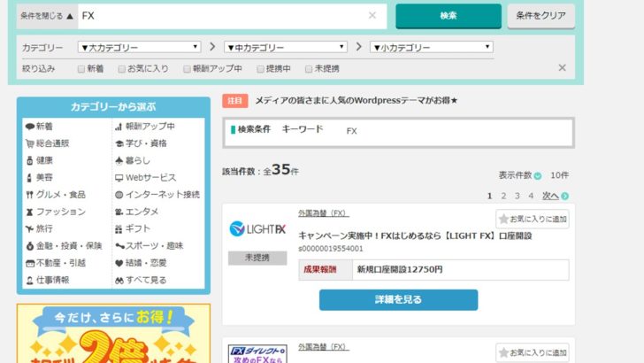This screenshot has width=644, height=363.
Task: Click the 表示件数 round dropdown icon
Action: point(537,176)
